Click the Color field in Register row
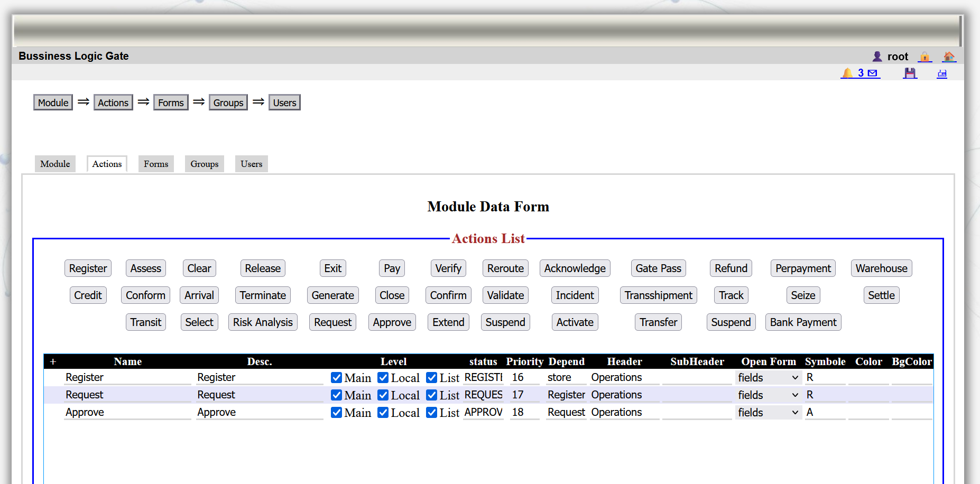Screen dimensions: 980x484 [868, 378]
